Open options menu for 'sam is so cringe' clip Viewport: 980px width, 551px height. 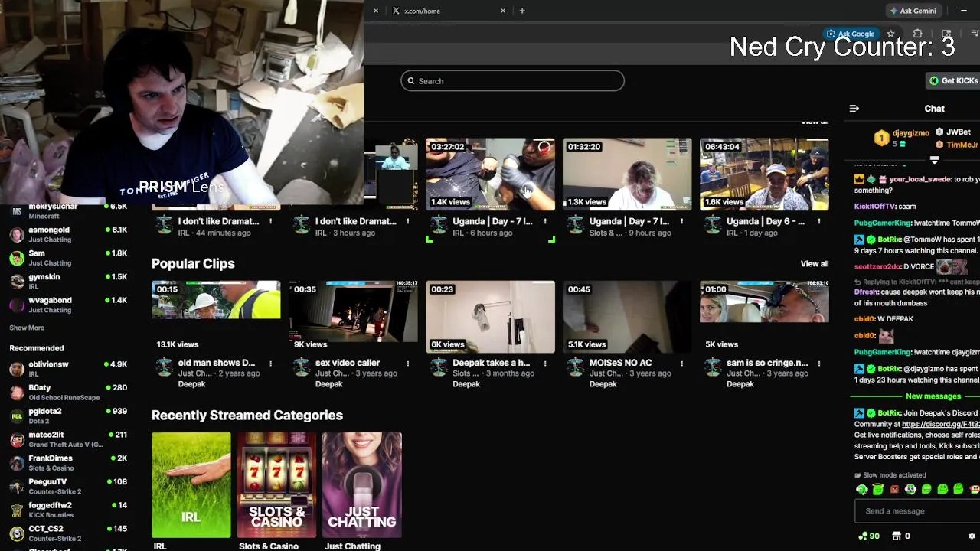[x=818, y=364]
